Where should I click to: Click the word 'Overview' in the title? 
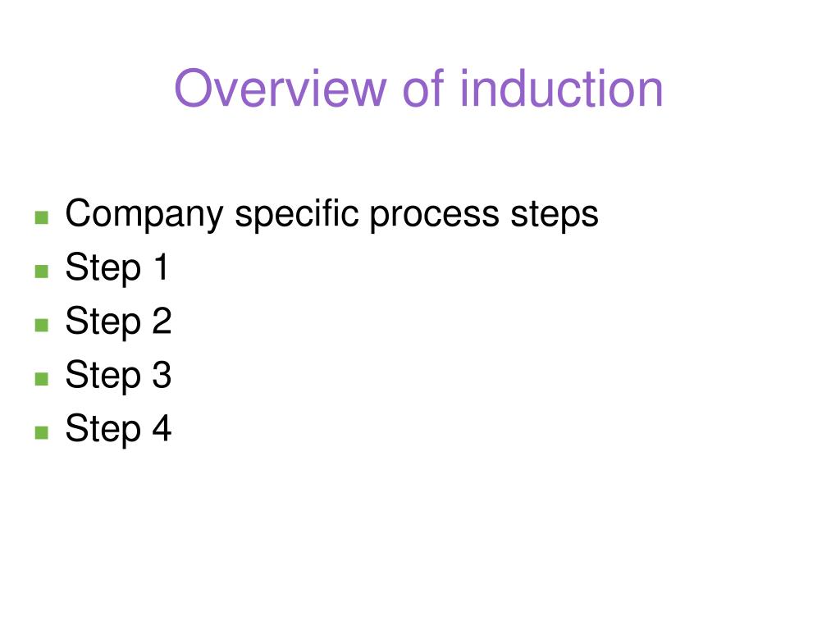pos(281,89)
